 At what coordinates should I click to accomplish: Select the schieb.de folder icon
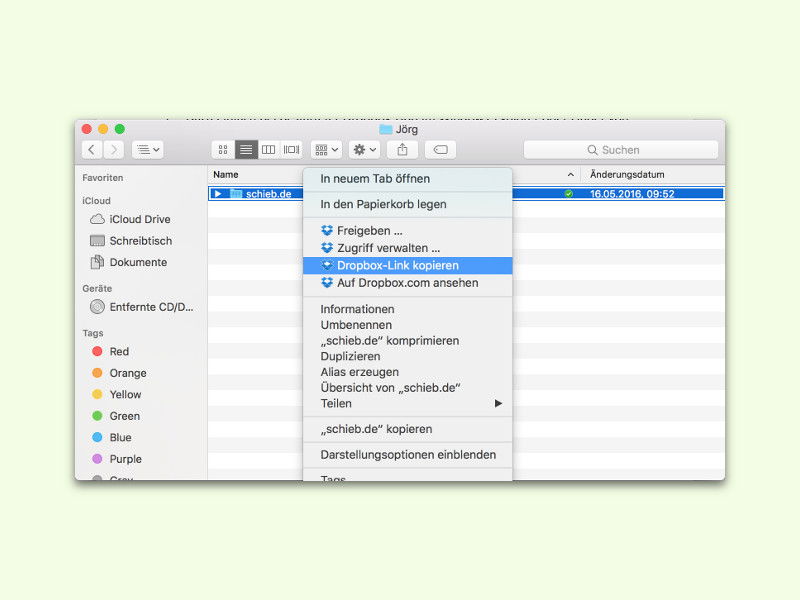(236, 193)
